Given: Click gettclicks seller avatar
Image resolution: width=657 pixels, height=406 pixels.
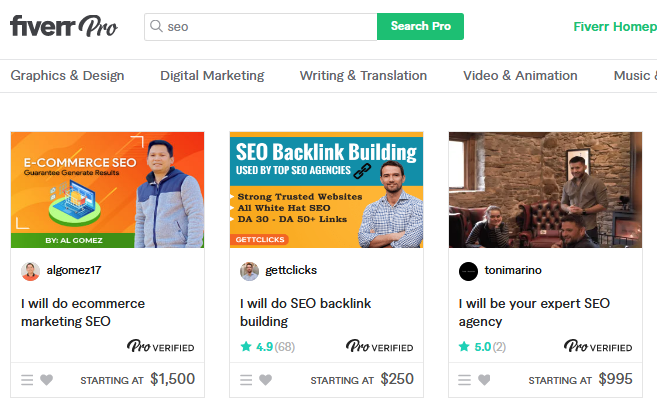Looking at the screenshot, I should pos(249,271).
